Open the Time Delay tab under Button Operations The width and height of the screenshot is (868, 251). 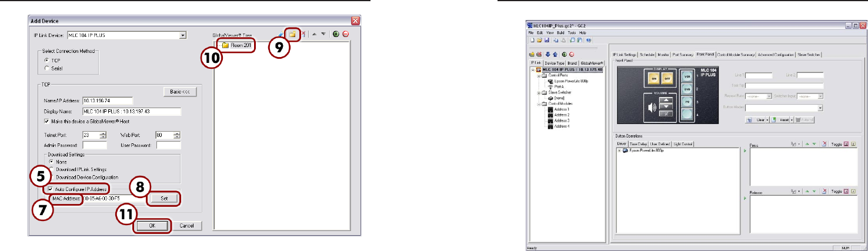tap(638, 143)
